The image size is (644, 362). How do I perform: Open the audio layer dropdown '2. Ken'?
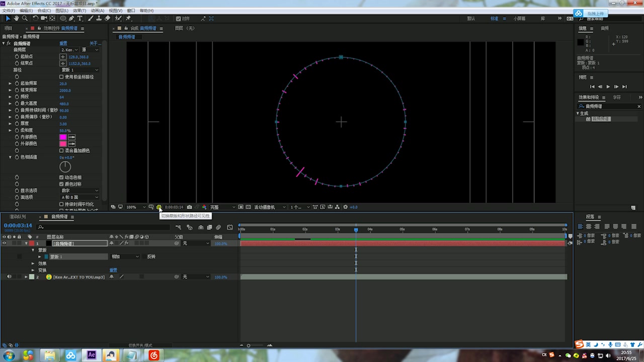69,50
